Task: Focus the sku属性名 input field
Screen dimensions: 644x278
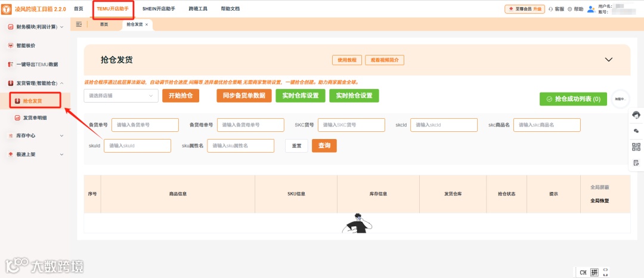Action: pyautogui.click(x=241, y=146)
